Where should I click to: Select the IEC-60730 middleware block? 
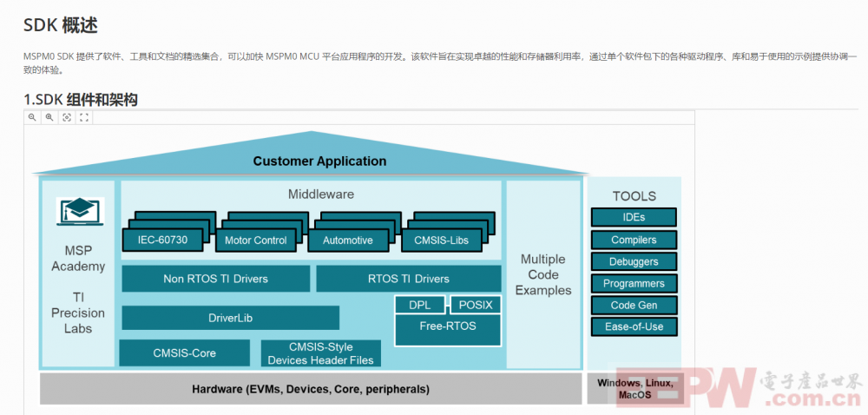[163, 240]
